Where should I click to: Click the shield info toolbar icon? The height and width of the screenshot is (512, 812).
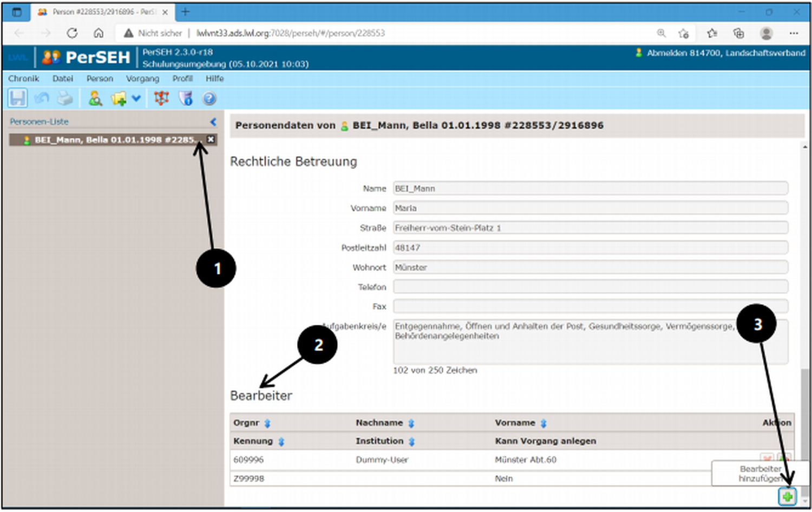[186, 99]
